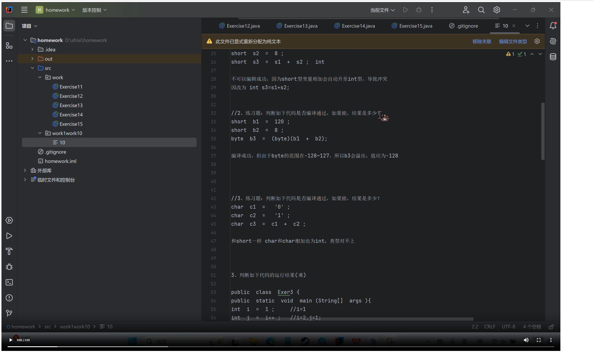Toggle video fullscreen mode

point(539,340)
